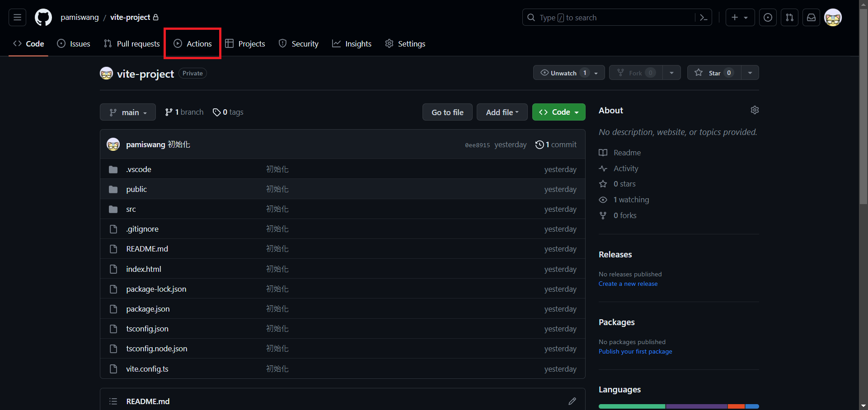Open commit hash 0ee8915
This screenshot has height=410, width=868.
(477, 145)
